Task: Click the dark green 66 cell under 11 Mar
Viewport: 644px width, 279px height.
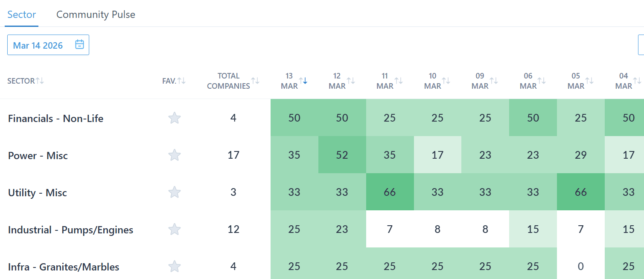Action: coord(390,192)
